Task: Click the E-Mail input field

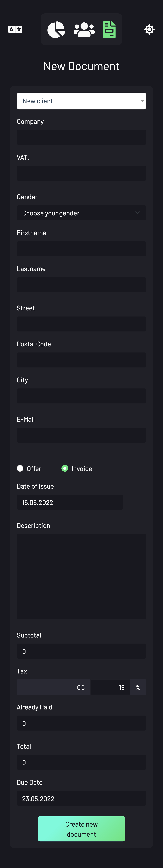Action: (81, 435)
